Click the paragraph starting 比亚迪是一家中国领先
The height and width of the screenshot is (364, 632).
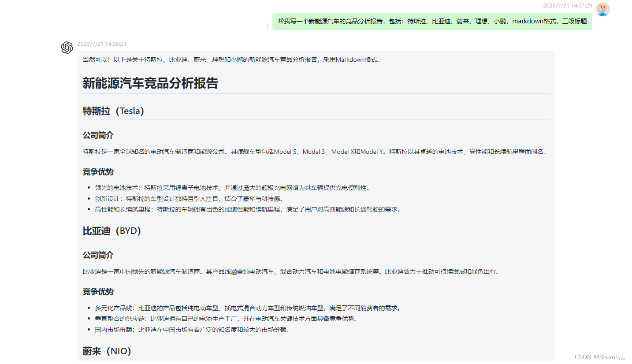point(292,271)
